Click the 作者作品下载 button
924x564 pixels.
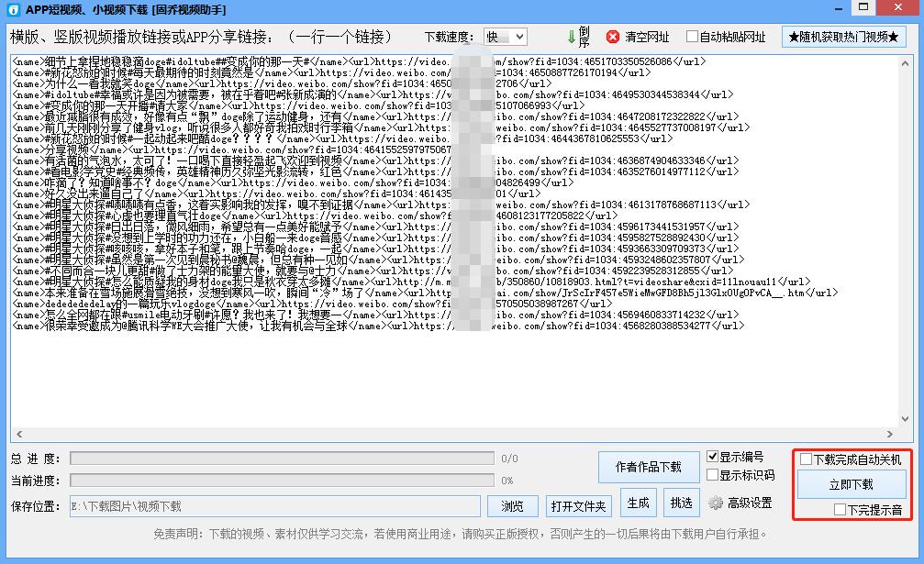648,467
